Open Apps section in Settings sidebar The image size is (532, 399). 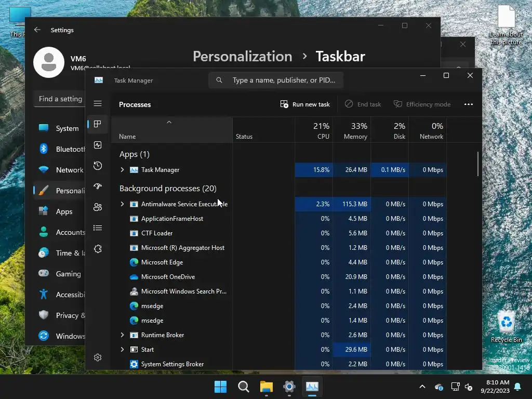tap(59, 211)
